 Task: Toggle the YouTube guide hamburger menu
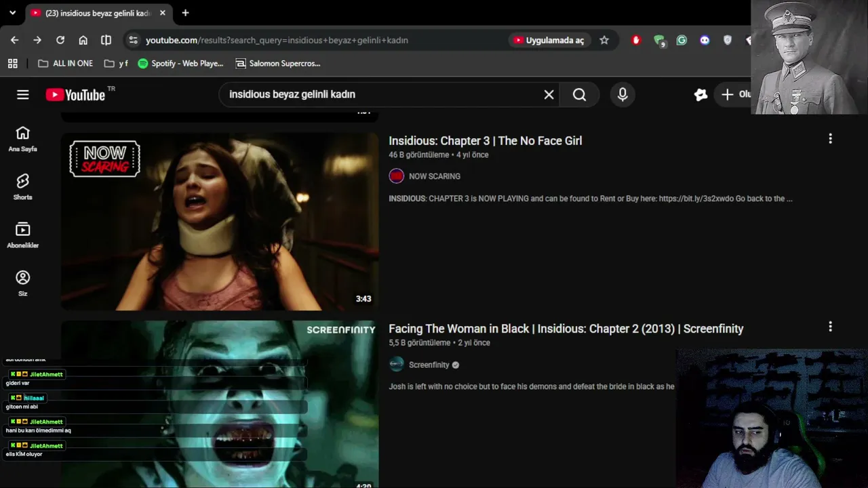tap(23, 94)
